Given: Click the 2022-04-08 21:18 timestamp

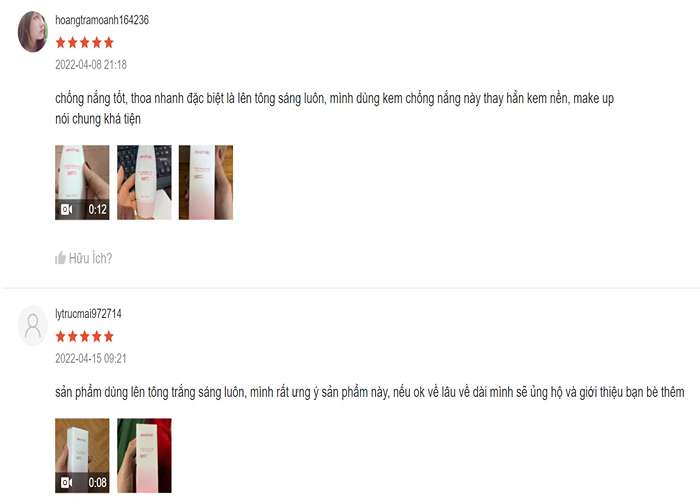Looking at the screenshot, I should pos(91,65).
